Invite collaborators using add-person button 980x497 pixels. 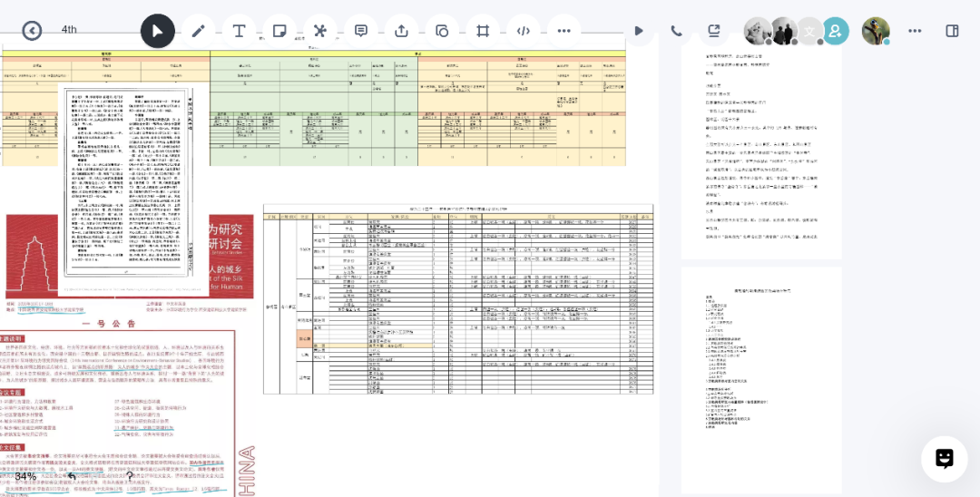tap(835, 31)
